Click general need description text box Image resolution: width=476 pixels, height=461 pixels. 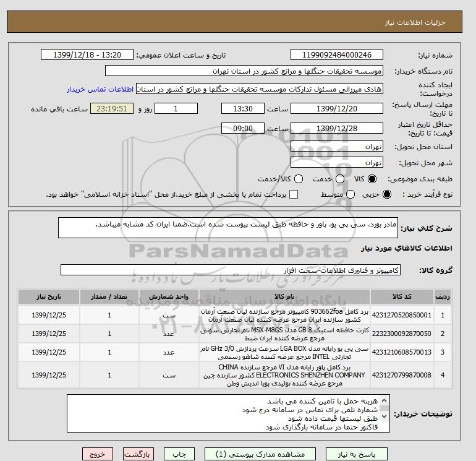pos(228,228)
